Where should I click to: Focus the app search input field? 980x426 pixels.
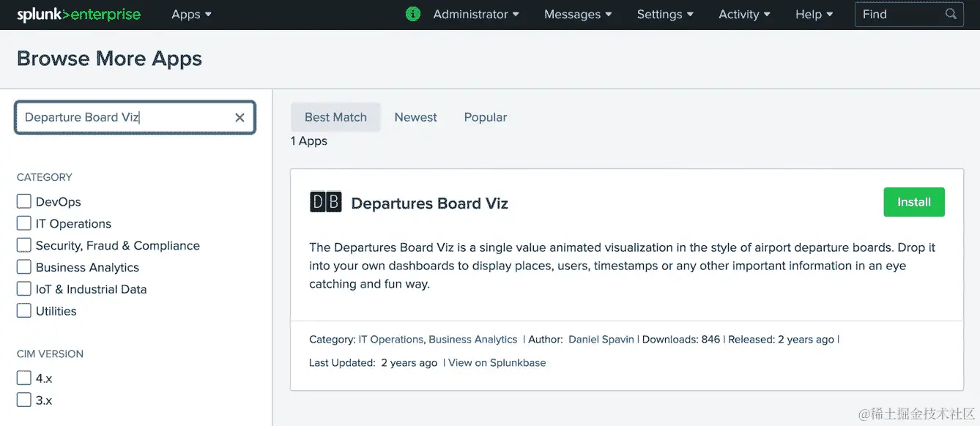tap(125, 117)
